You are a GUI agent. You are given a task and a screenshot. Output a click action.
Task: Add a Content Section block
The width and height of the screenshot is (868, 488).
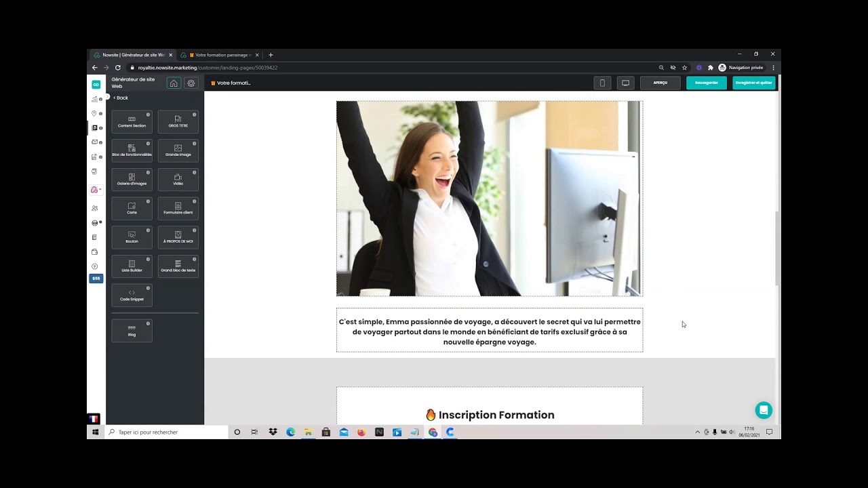point(132,122)
